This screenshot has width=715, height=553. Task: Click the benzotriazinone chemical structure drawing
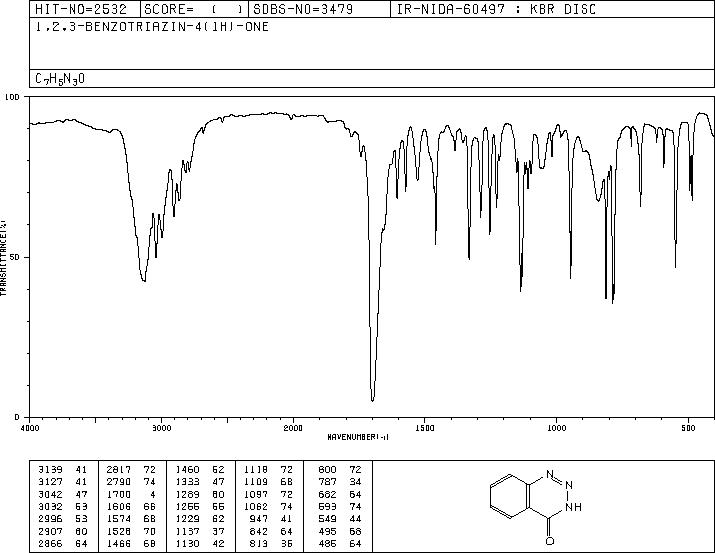tap(536, 507)
